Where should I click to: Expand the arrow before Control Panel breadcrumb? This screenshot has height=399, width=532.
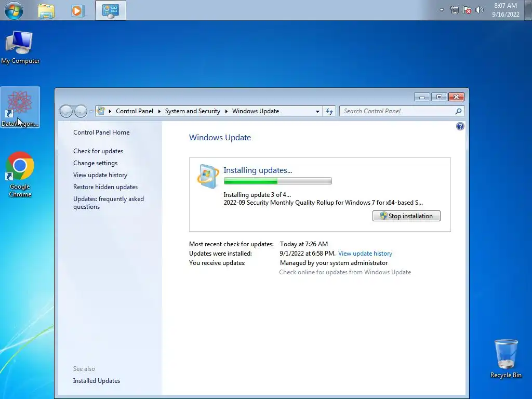[x=110, y=111]
